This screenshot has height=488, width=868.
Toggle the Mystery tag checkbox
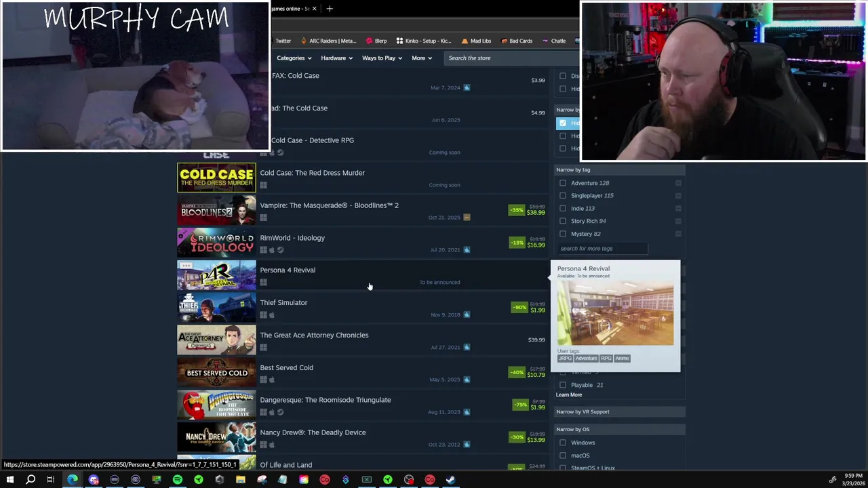pos(563,234)
